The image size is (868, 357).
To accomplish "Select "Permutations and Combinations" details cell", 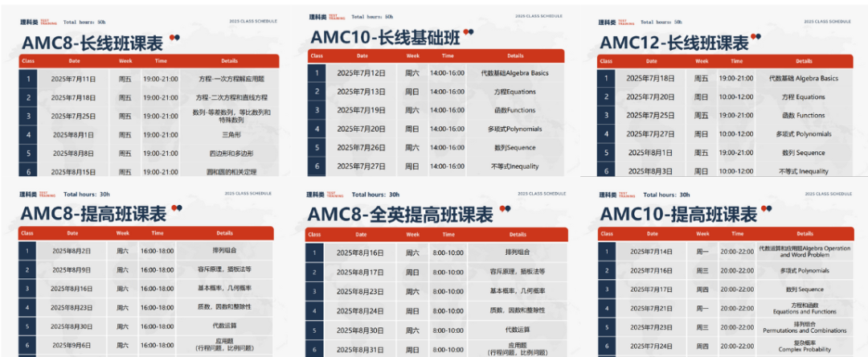I will (805, 327).
